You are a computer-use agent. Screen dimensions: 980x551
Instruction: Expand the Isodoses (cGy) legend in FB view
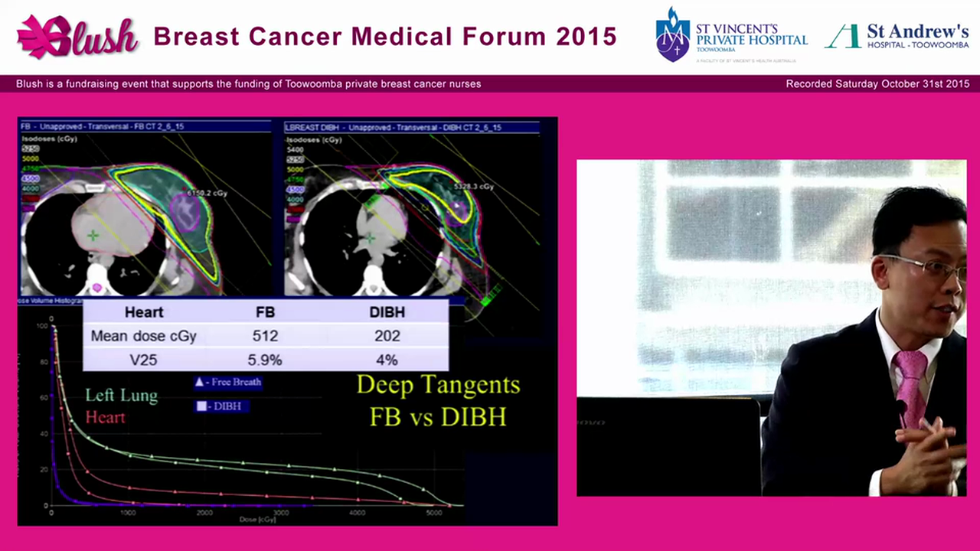click(48, 139)
